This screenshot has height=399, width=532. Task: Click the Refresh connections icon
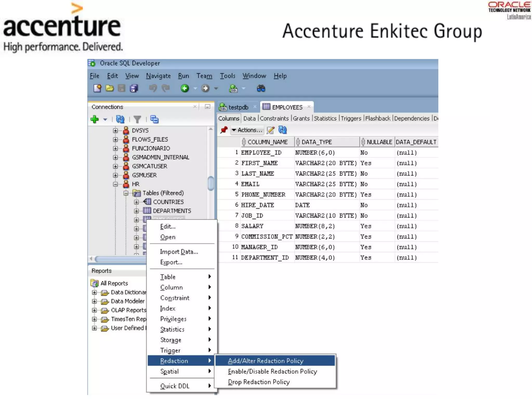click(120, 119)
